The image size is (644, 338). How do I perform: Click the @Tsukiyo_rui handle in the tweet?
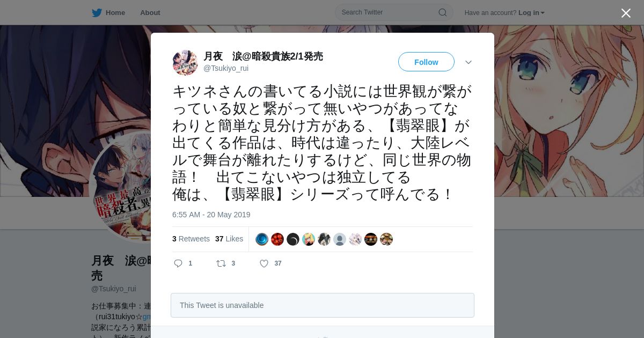pyautogui.click(x=226, y=68)
